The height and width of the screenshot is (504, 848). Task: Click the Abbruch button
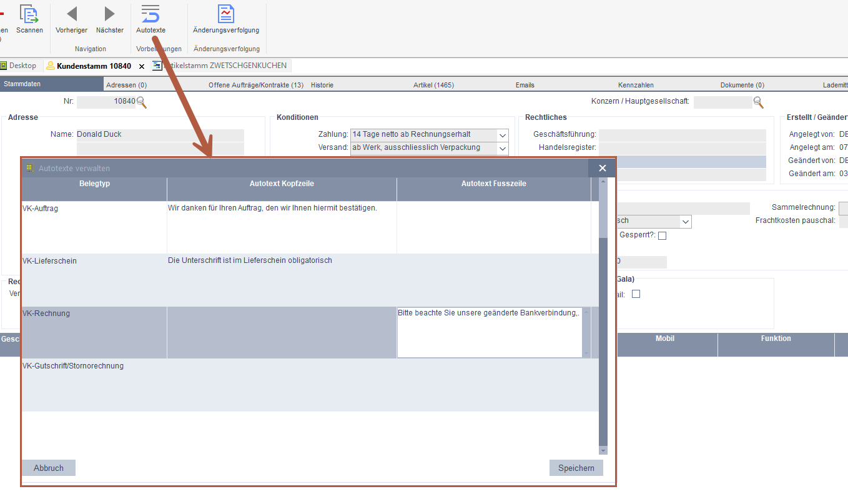point(49,468)
